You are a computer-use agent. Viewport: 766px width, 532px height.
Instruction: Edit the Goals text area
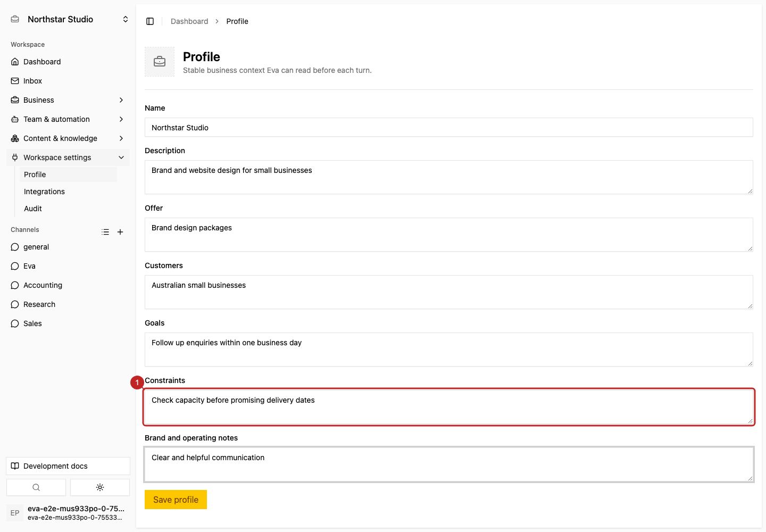point(449,350)
